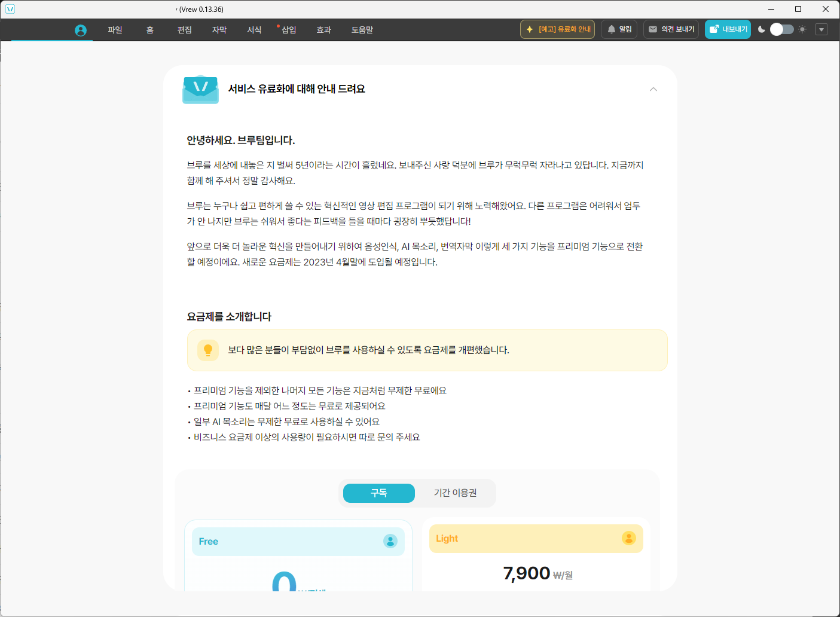Switch to the 홈 menu tab
Image resolution: width=840 pixels, height=617 pixels.
[x=149, y=30]
